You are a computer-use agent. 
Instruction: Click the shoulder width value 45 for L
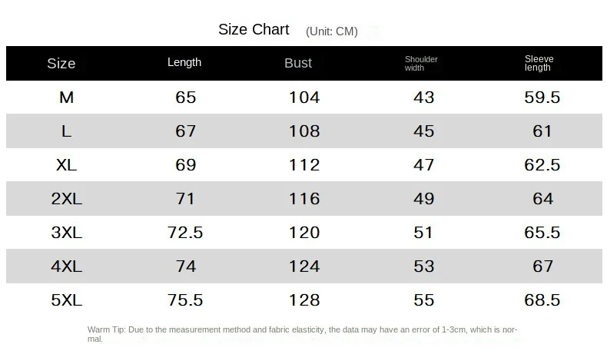424,131
